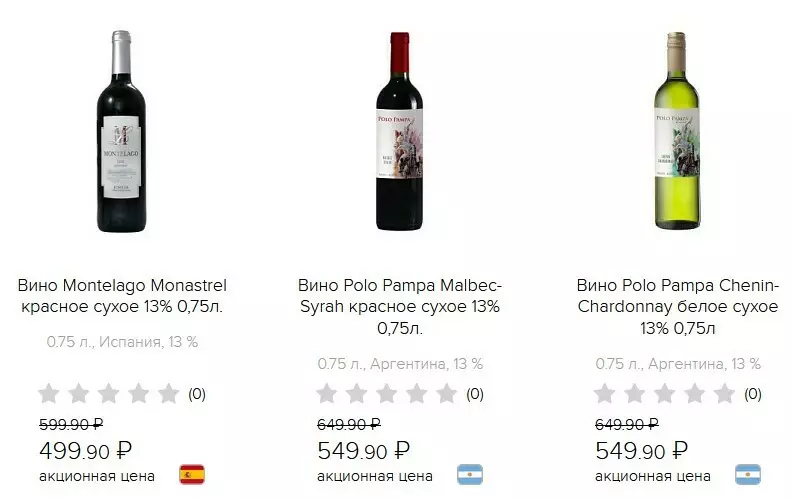Image resolution: width=793 pixels, height=498 pixels.
Task: Open the Polo Pampa Malbec-Syrah bottle image
Action: 400,119
